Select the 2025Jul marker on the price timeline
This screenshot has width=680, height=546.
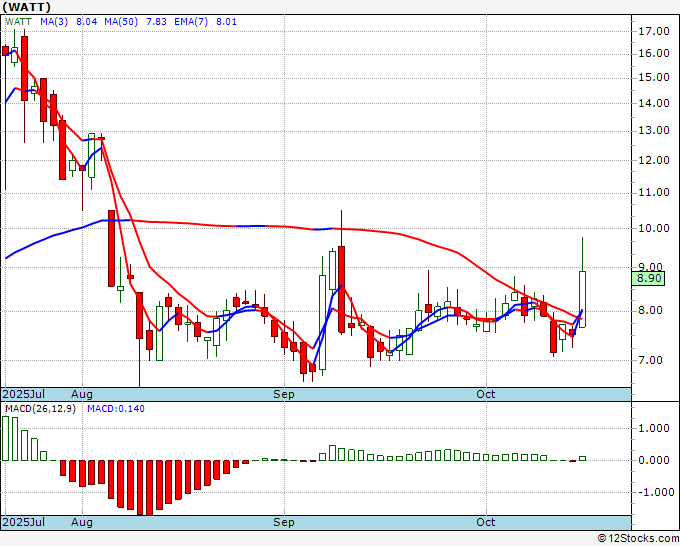(x=24, y=394)
